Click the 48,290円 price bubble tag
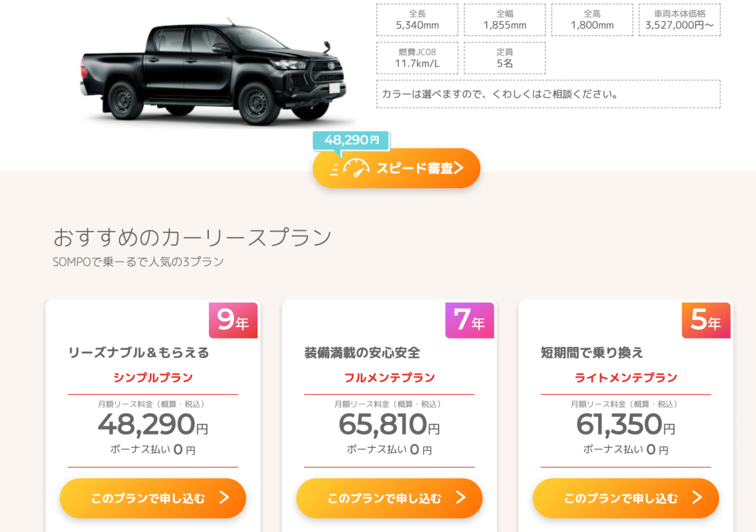The width and height of the screenshot is (756, 532). pos(351,140)
